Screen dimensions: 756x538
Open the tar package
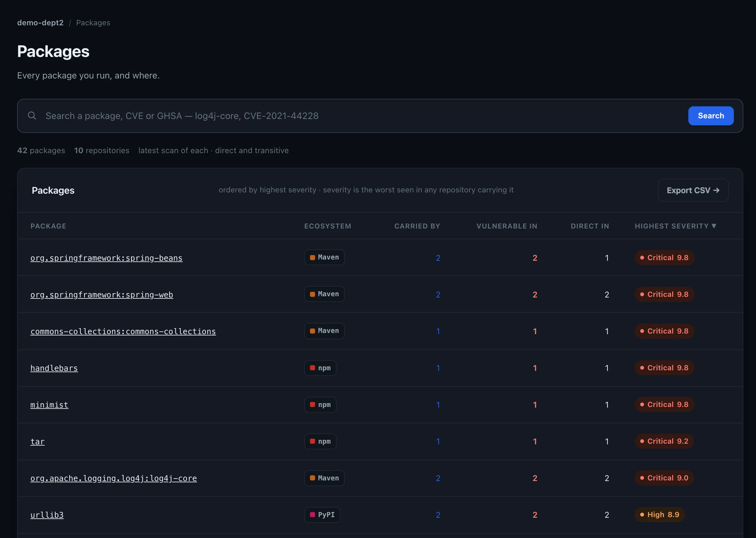(x=37, y=441)
